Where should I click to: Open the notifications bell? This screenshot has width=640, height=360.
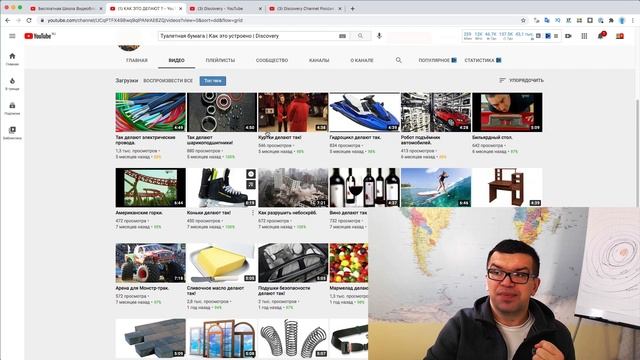[x=601, y=36]
